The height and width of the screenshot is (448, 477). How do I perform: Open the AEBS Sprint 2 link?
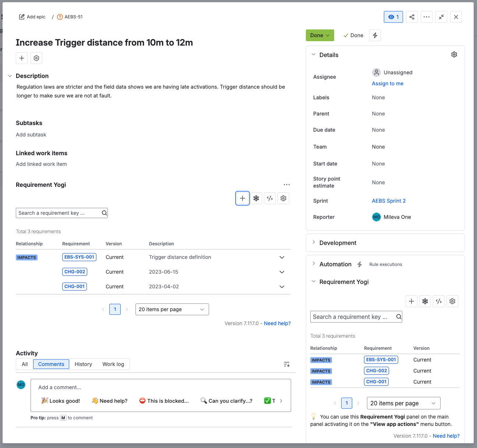(x=389, y=201)
